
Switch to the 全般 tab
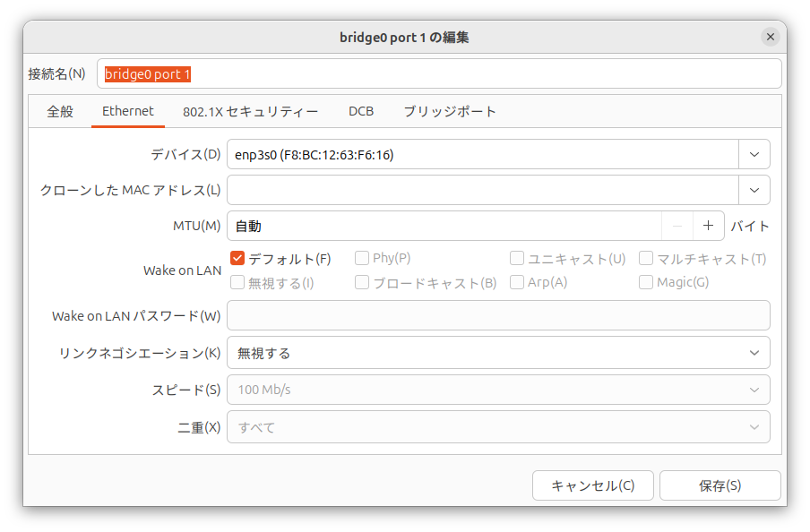pyautogui.click(x=60, y=112)
